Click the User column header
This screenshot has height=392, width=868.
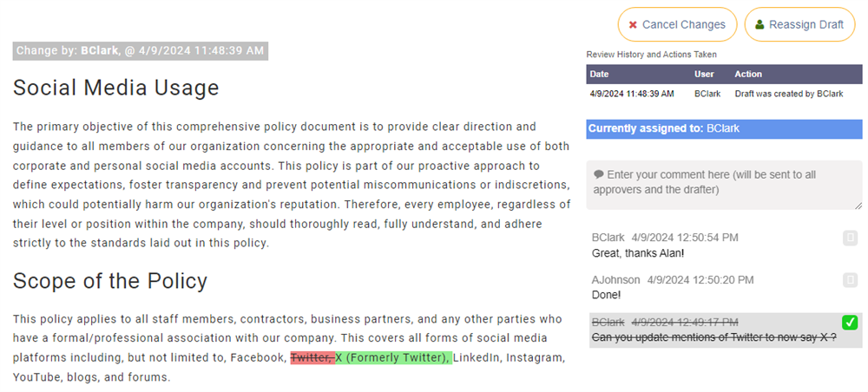click(704, 75)
